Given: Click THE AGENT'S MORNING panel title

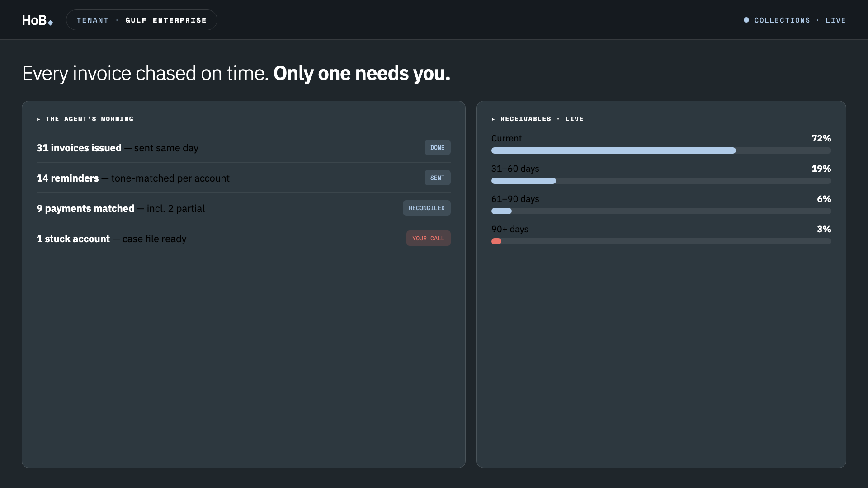Looking at the screenshot, I should (x=90, y=119).
